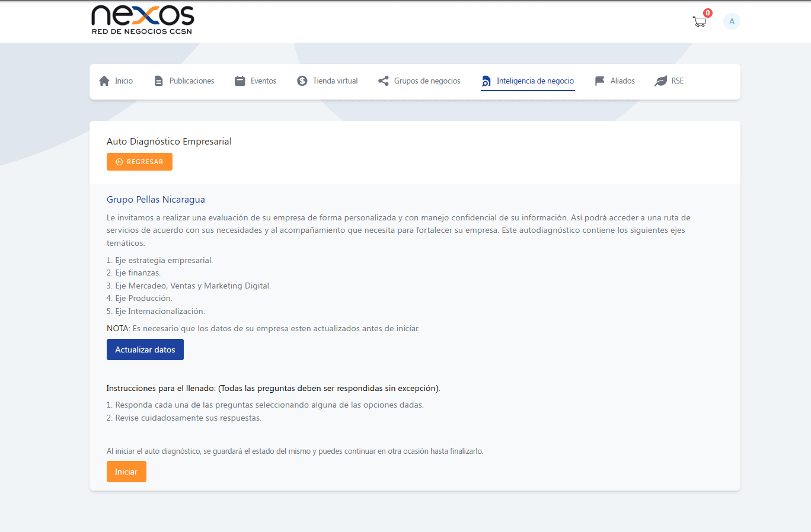Click the Nexos logo

(143, 20)
